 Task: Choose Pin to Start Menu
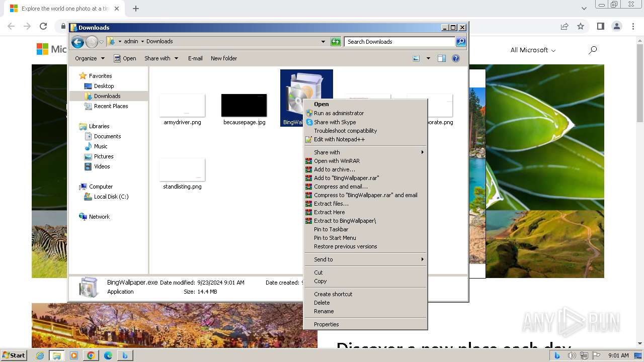pos(366,238)
